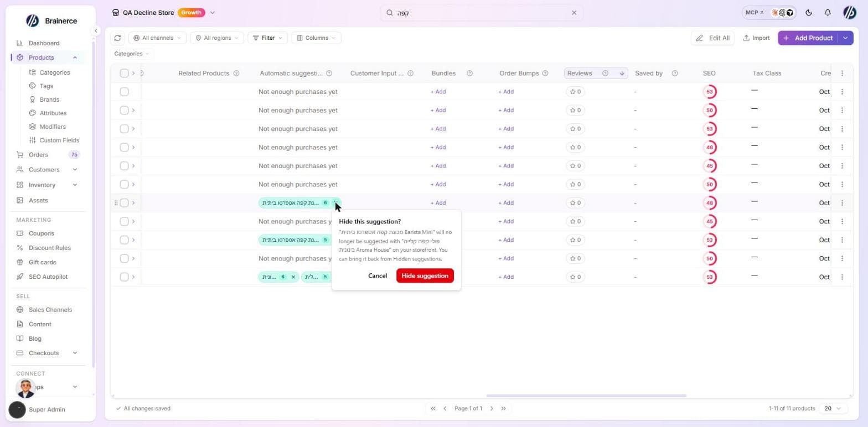The image size is (868, 427).
Task: Toggle dark mode moon icon
Action: pyautogui.click(x=809, y=13)
